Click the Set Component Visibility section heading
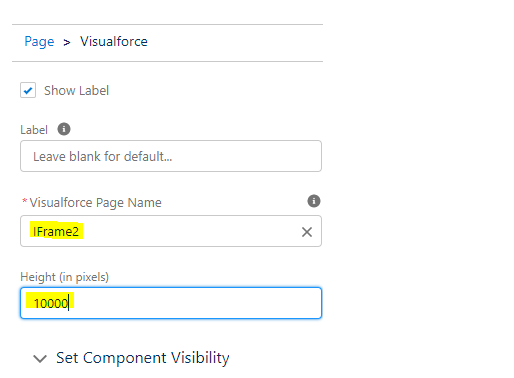This screenshot has height=378, width=514. click(143, 358)
